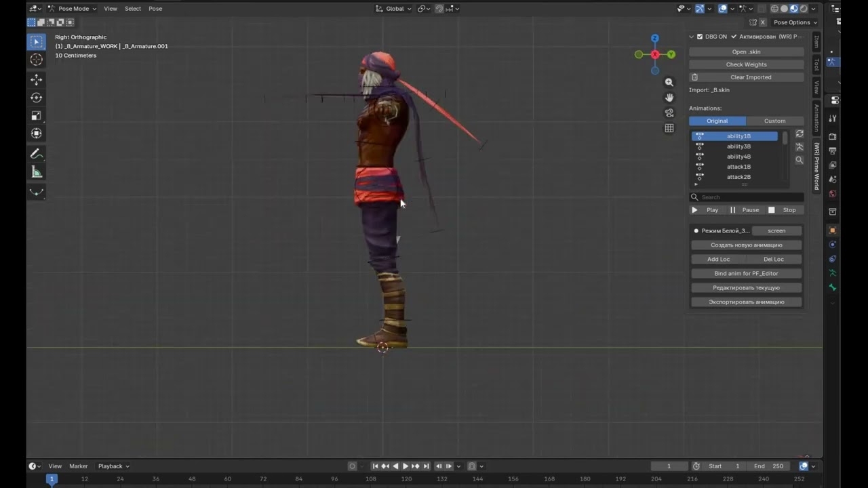Open the timeline Marker menu
The image size is (868, 488).
click(x=79, y=466)
